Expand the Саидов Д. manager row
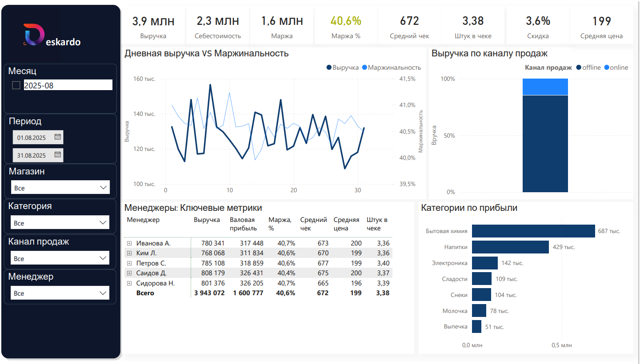Image resolution: width=640 pixels, height=364 pixels. [129, 273]
